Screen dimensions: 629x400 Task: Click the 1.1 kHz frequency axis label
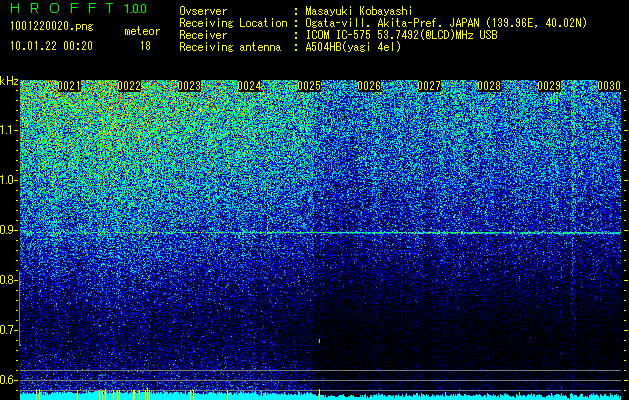pyautogui.click(x=8, y=130)
